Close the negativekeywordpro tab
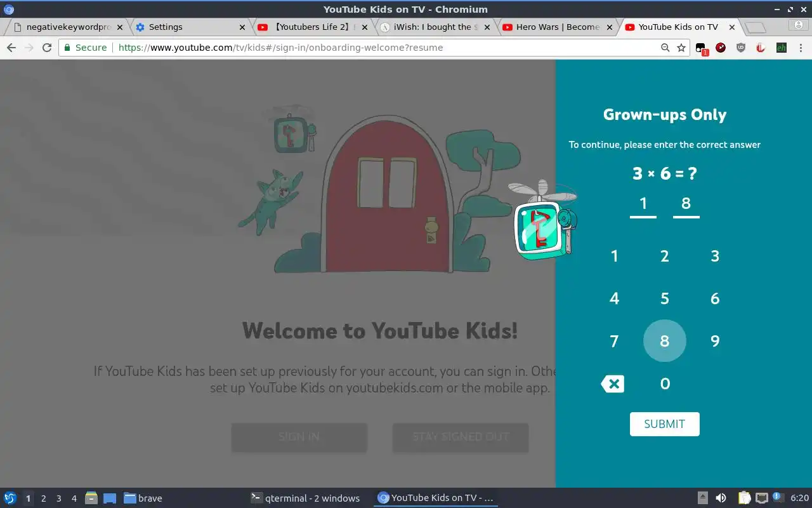 120,27
